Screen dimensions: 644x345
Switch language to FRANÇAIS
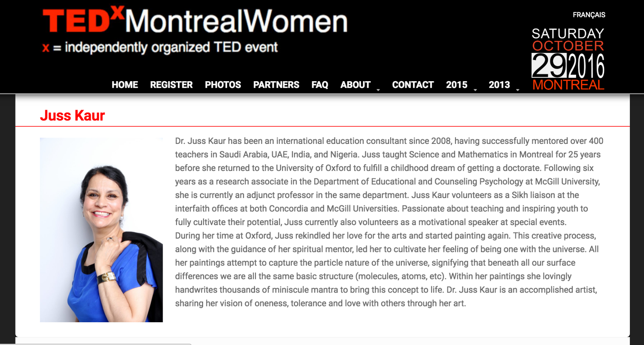click(589, 15)
